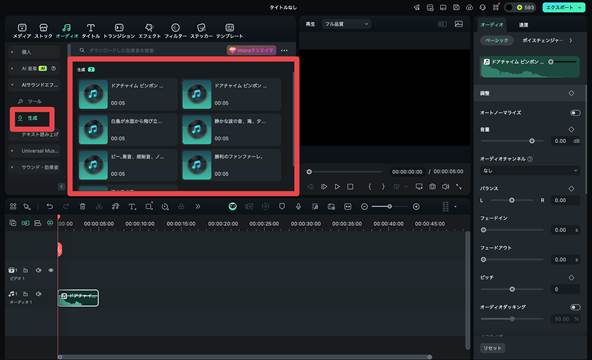Toggle Audio Ducking (オーディオダッキング) switch

point(575,307)
